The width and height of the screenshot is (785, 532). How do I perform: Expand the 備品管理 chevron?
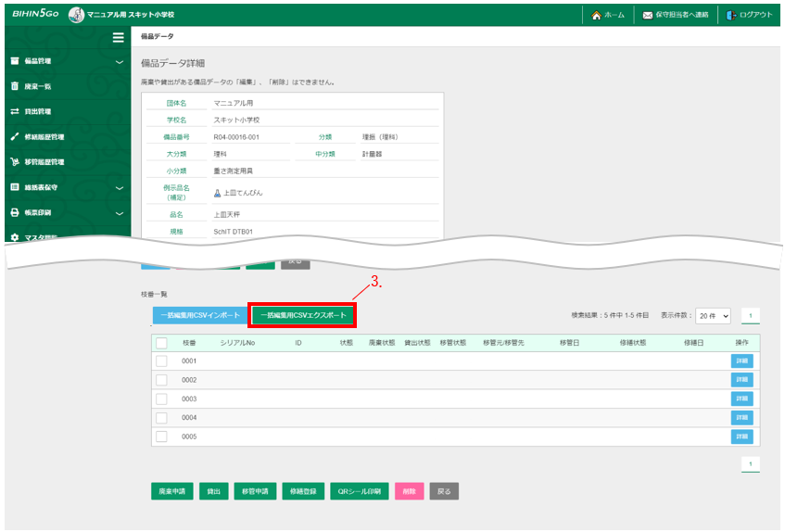click(119, 62)
